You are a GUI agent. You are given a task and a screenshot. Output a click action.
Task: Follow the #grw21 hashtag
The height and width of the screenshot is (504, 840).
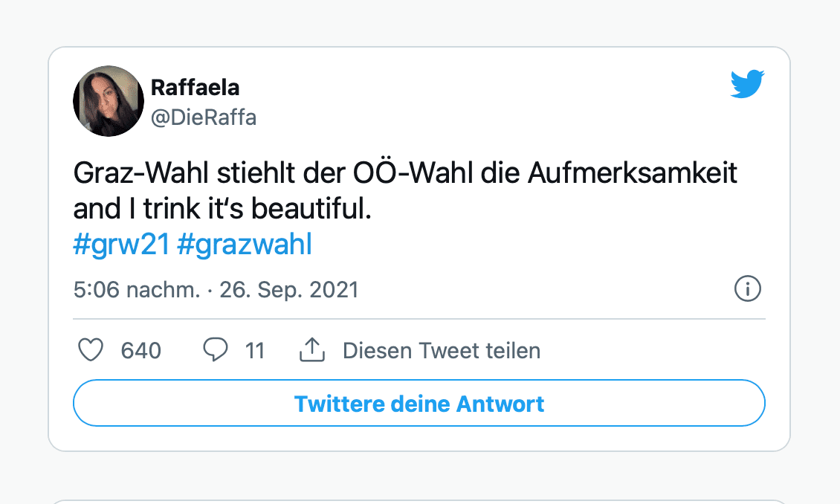(x=122, y=245)
